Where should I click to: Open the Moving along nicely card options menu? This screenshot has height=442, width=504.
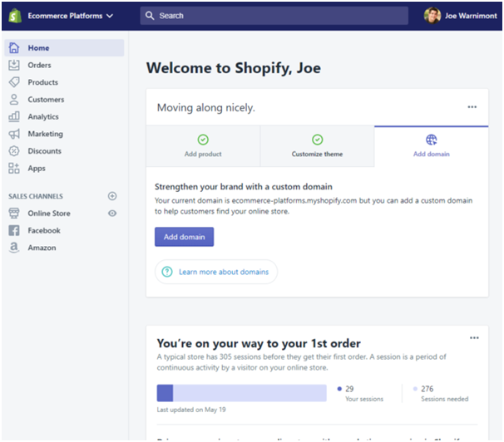[472, 107]
